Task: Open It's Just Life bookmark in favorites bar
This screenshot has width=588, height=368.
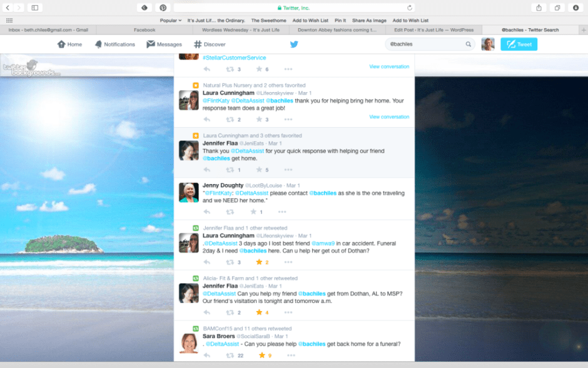Action: coord(216,20)
